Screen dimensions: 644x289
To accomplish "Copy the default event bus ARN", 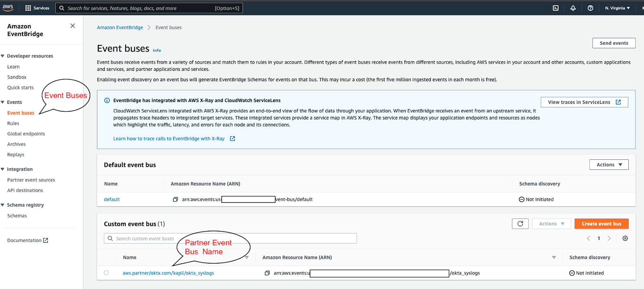I will click(x=175, y=199).
